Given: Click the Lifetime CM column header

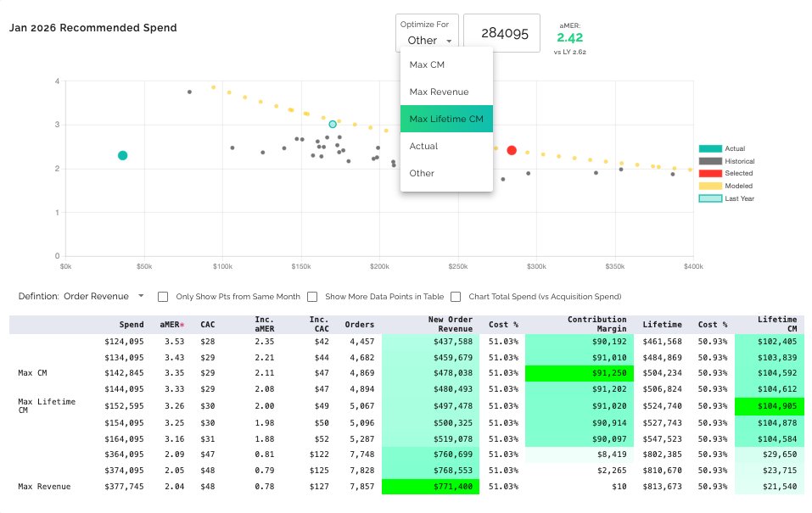Looking at the screenshot, I should 776,324.
